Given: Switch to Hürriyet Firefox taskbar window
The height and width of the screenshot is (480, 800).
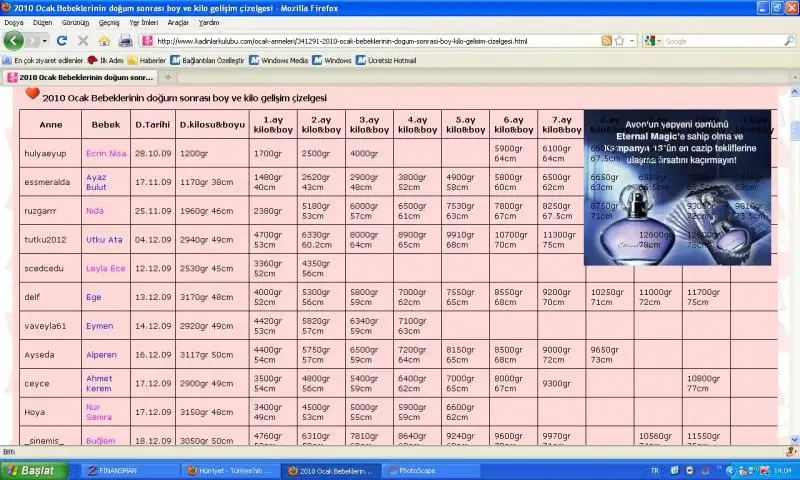Looking at the screenshot, I should click(x=232, y=471).
